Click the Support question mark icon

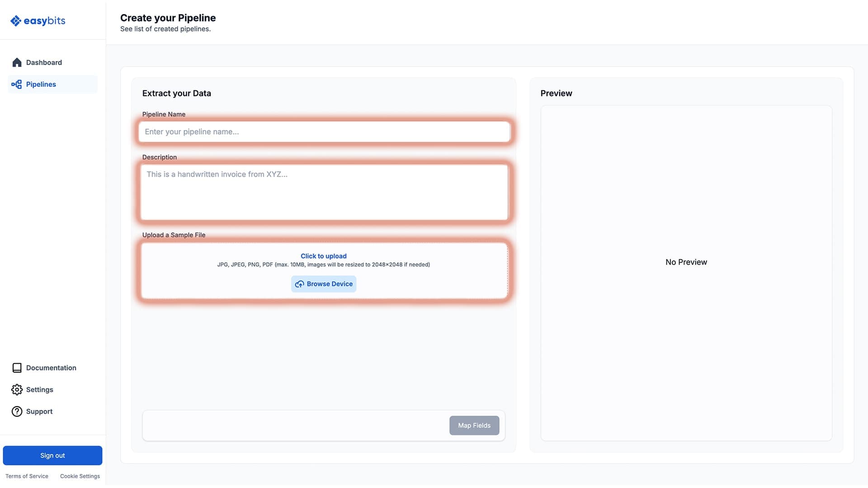coord(17,411)
